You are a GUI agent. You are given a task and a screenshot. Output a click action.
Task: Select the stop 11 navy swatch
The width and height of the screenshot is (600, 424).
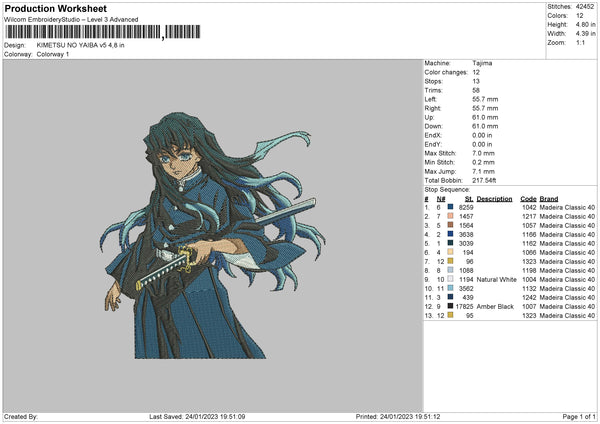tap(450, 297)
